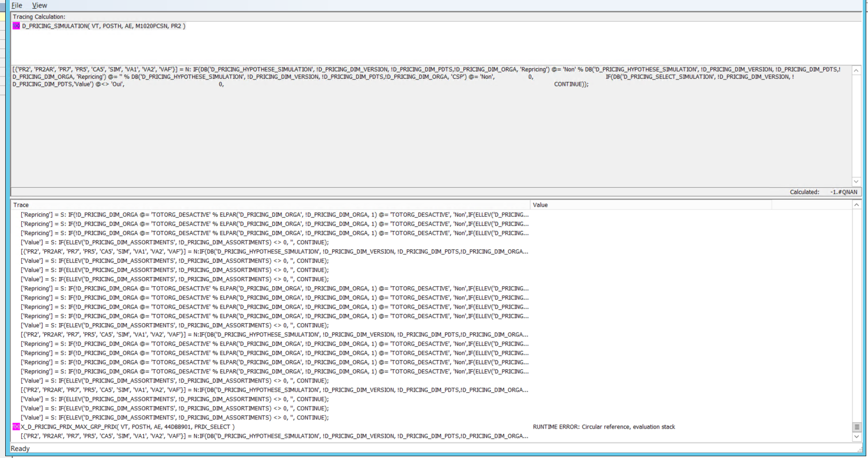Select the X_D_PRICING_PRIX_MAX_GRP_PRIX trace row
Viewport: 868px width, 458px height.
tap(128, 427)
